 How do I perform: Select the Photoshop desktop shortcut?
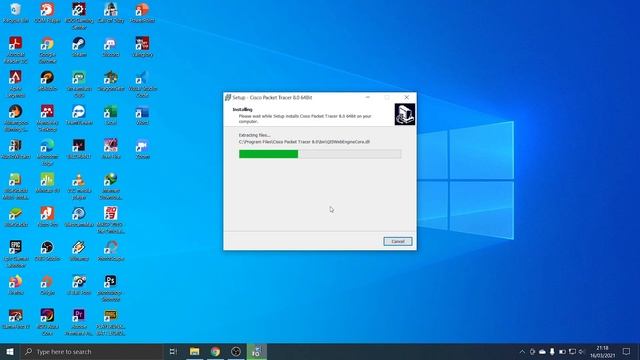pos(111,288)
